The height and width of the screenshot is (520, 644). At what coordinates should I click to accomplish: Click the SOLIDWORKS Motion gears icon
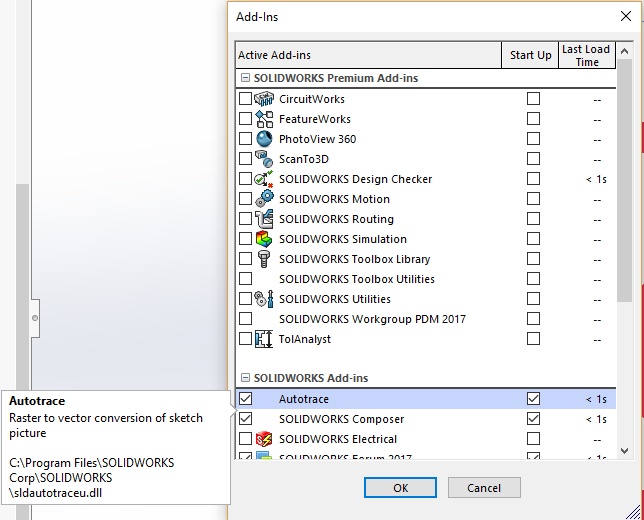(264, 199)
